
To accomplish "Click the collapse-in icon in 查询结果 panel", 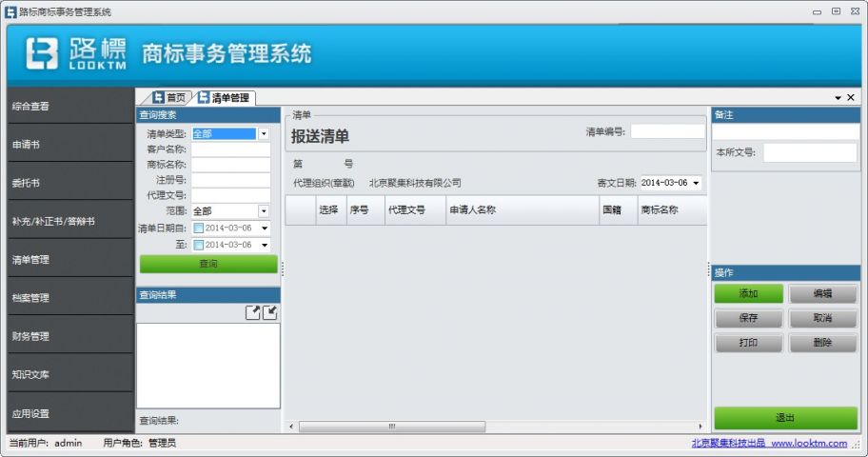I will coord(270,312).
